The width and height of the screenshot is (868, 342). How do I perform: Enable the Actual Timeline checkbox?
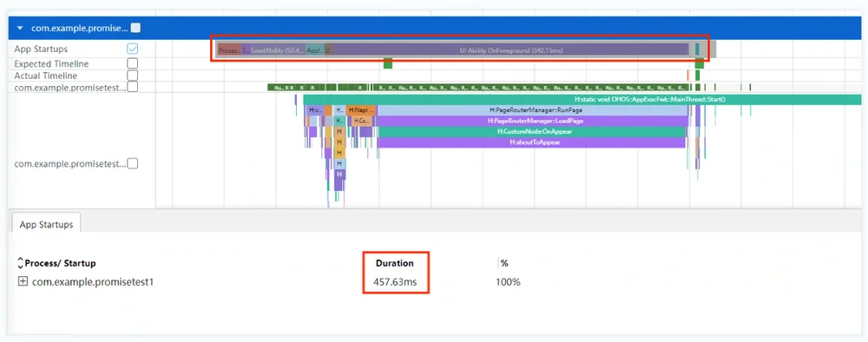click(x=133, y=76)
